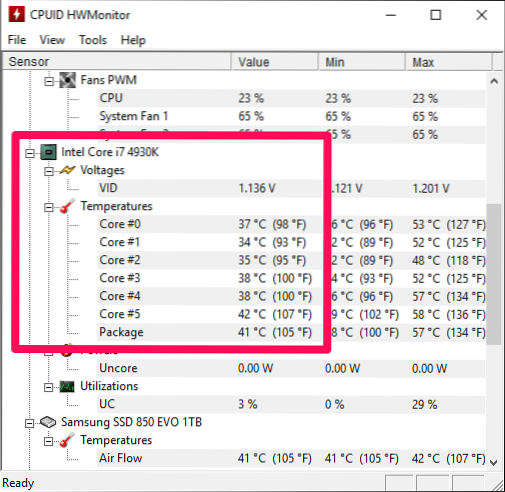This screenshot has width=505, height=492.
Task: Click the Sensor column header
Action: click(x=116, y=62)
